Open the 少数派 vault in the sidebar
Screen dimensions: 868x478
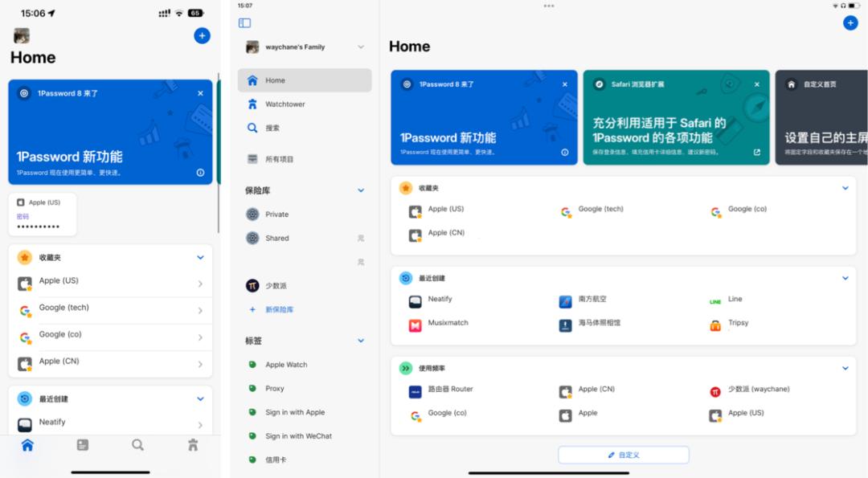(x=305, y=285)
